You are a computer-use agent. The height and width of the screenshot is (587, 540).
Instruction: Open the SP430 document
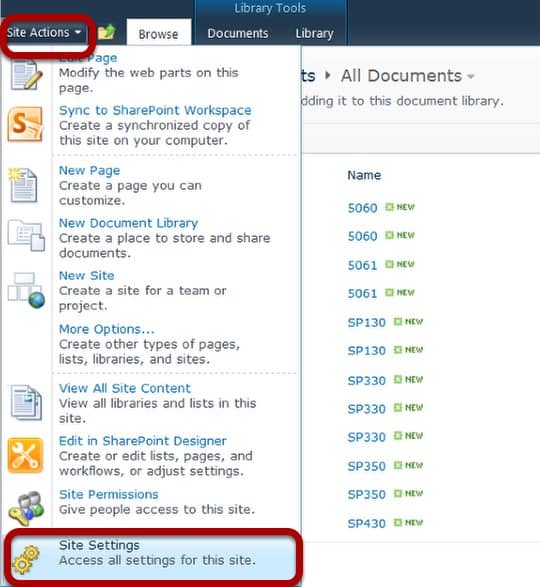click(366, 523)
